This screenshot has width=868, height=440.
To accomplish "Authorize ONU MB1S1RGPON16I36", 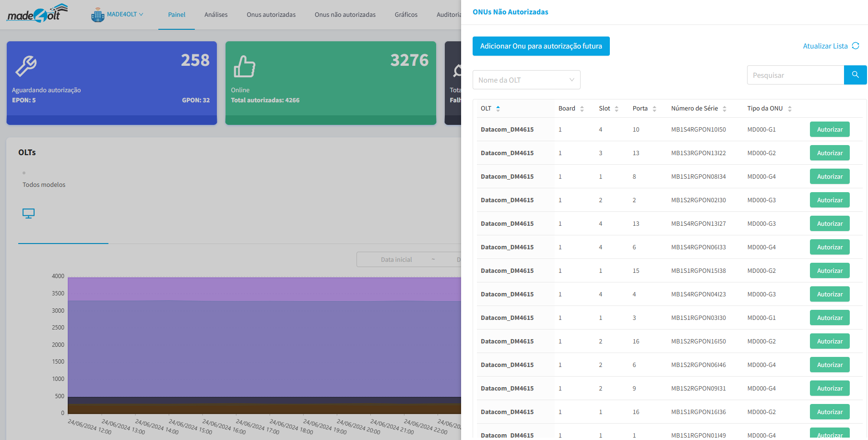I will point(830,412).
